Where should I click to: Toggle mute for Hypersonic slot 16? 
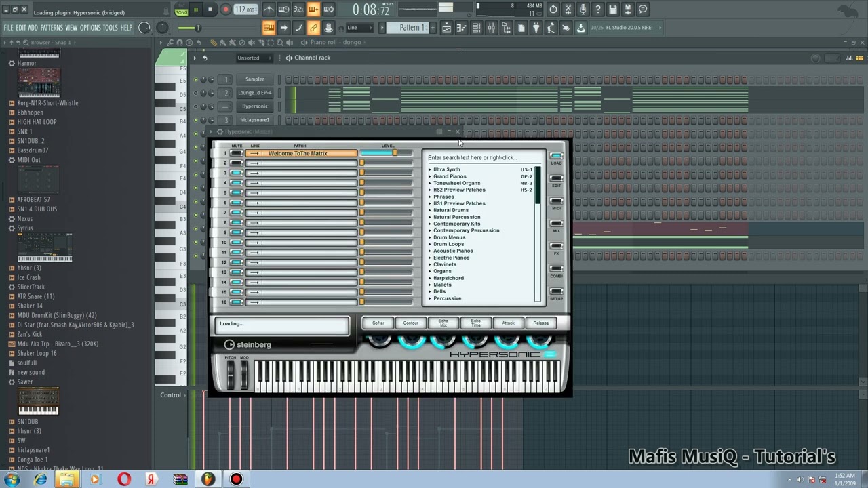tap(236, 302)
